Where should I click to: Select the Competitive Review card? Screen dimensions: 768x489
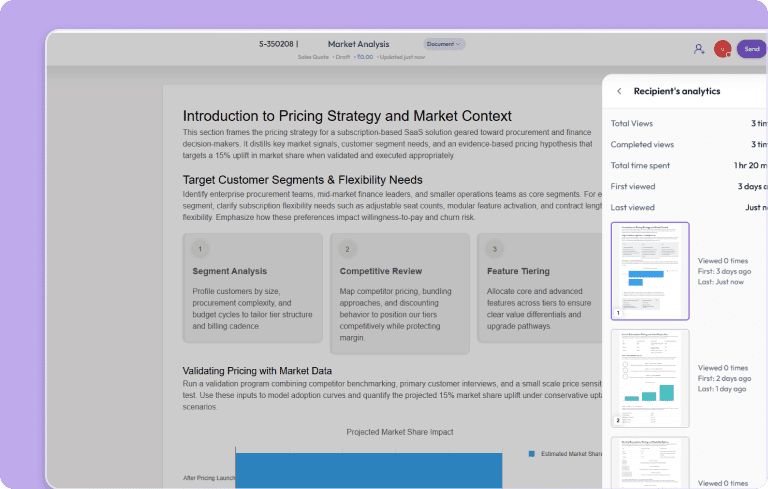400,293
